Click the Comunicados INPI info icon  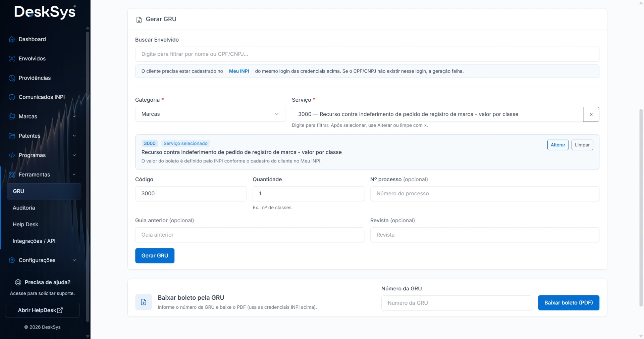[12, 97]
